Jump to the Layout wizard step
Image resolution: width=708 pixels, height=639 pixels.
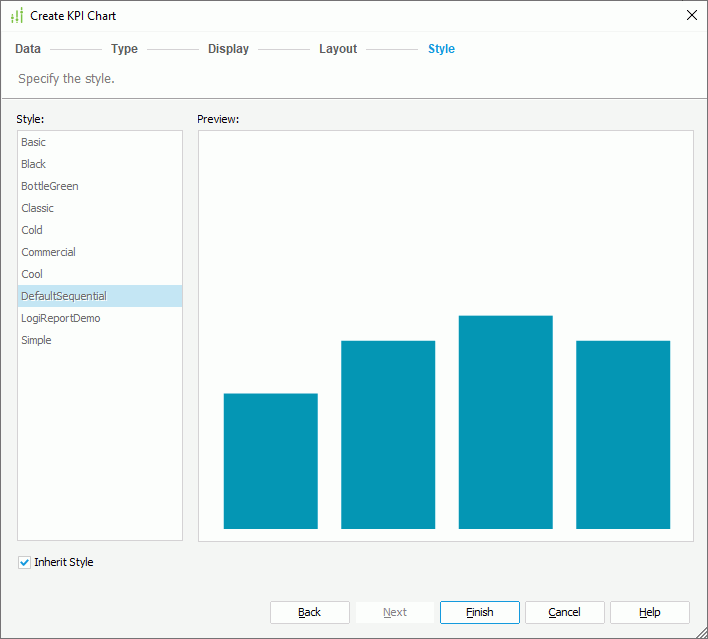pos(338,49)
